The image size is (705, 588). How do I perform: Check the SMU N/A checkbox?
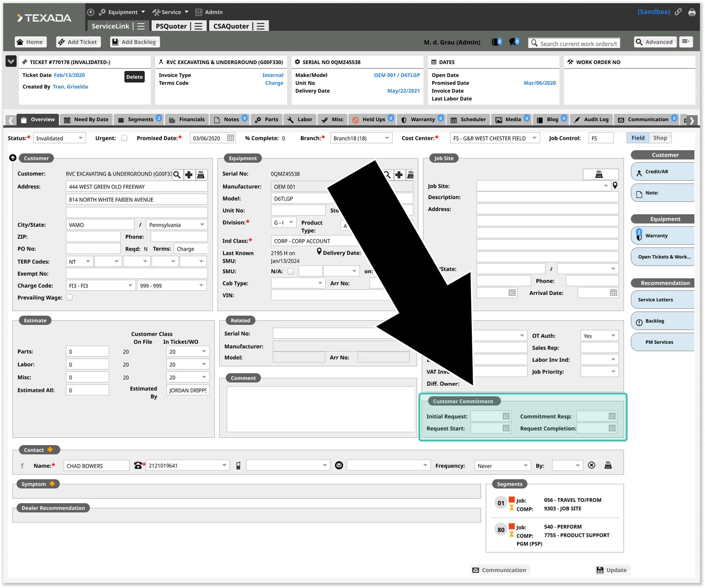290,271
